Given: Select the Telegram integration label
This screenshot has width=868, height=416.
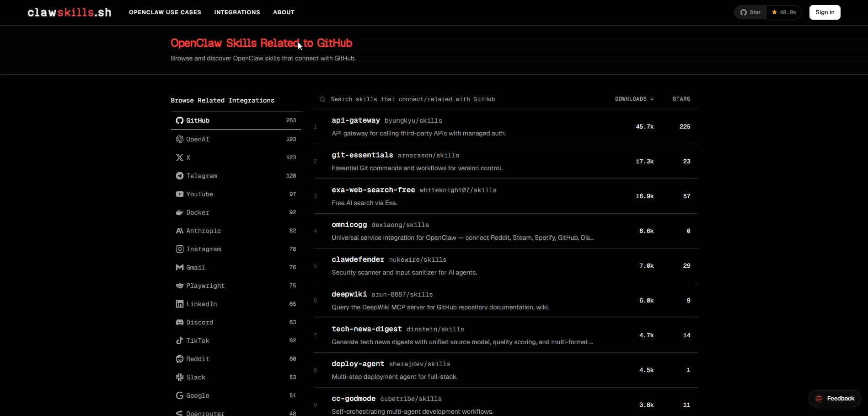Looking at the screenshot, I should [x=202, y=176].
